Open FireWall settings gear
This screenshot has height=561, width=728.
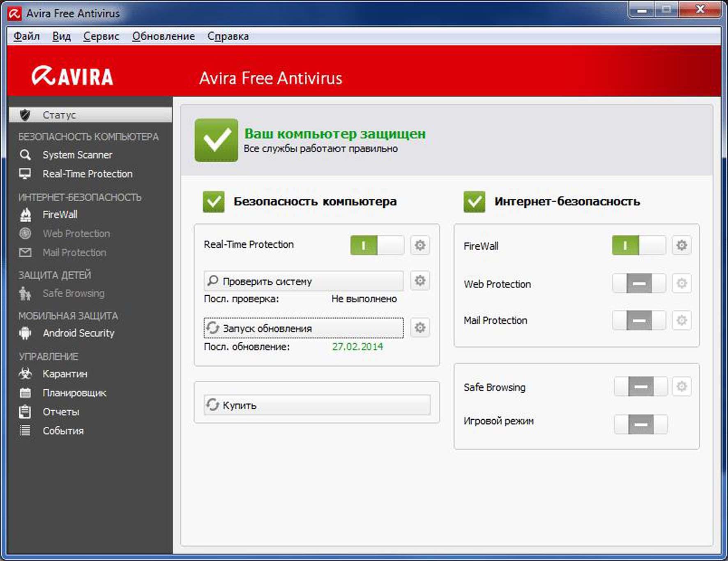pyautogui.click(x=682, y=245)
